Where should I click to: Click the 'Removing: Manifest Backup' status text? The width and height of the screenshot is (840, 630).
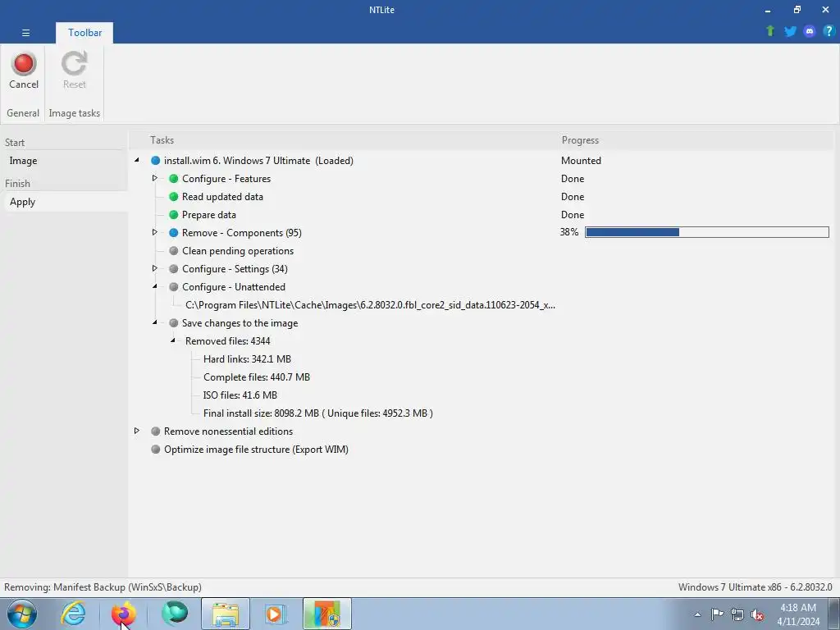[103, 587]
